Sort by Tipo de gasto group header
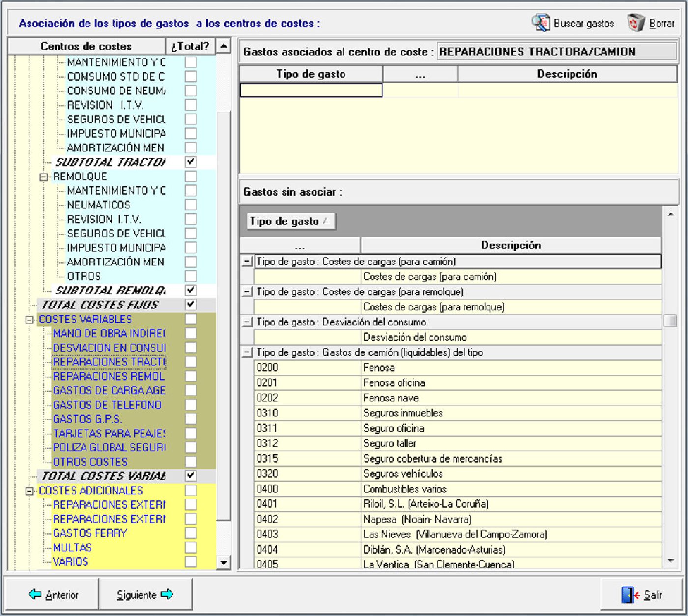688x616 pixels. coord(290,221)
